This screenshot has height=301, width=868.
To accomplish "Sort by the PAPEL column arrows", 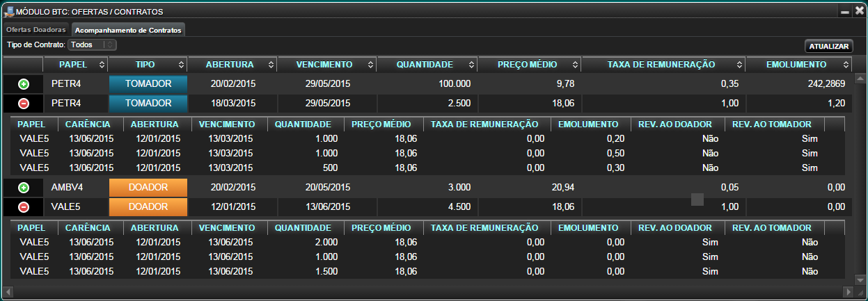I will (x=102, y=65).
